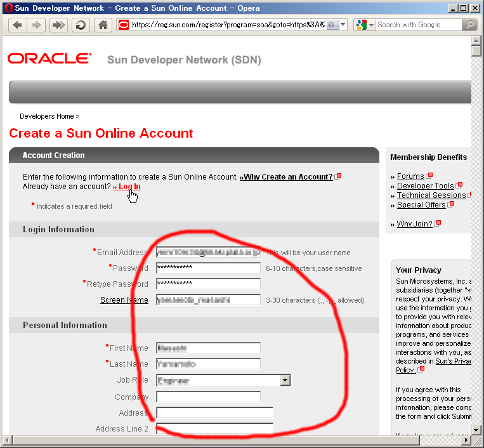Click the Fast Forward double-arrow button
Image resolution: width=484 pixels, height=448 pixels.
tap(58, 25)
